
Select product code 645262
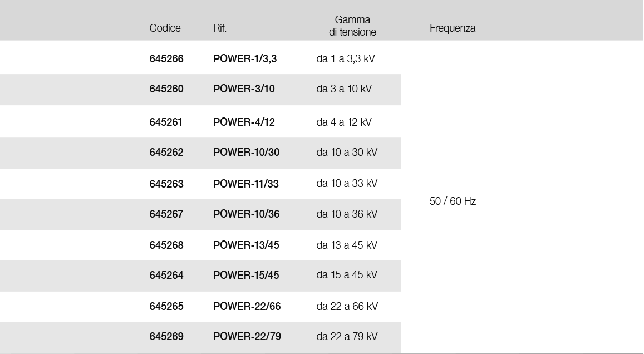tap(166, 153)
